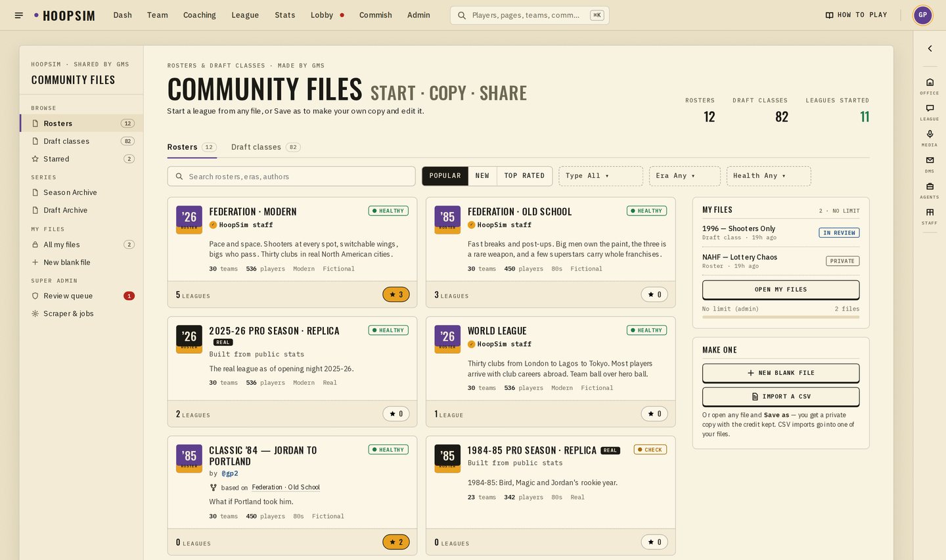Screen dimensions: 946x560
Task: Open the Era Any dropdown
Action: [x=685, y=176]
